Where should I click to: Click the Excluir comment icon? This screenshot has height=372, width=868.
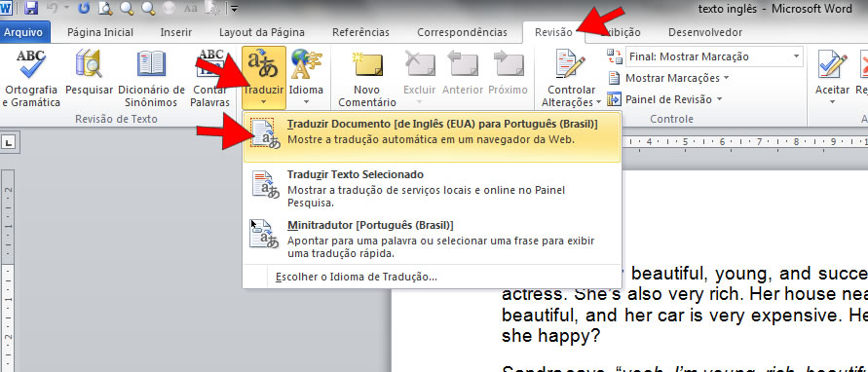coord(419,64)
